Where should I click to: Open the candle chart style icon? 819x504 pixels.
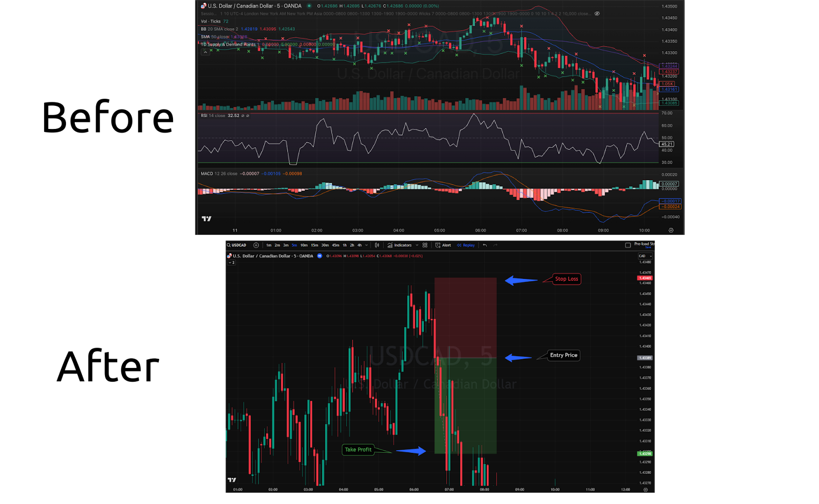(x=377, y=245)
